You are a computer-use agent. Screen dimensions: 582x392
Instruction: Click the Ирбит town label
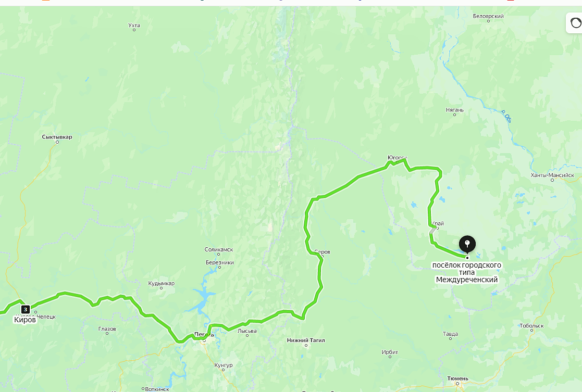(390, 352)
